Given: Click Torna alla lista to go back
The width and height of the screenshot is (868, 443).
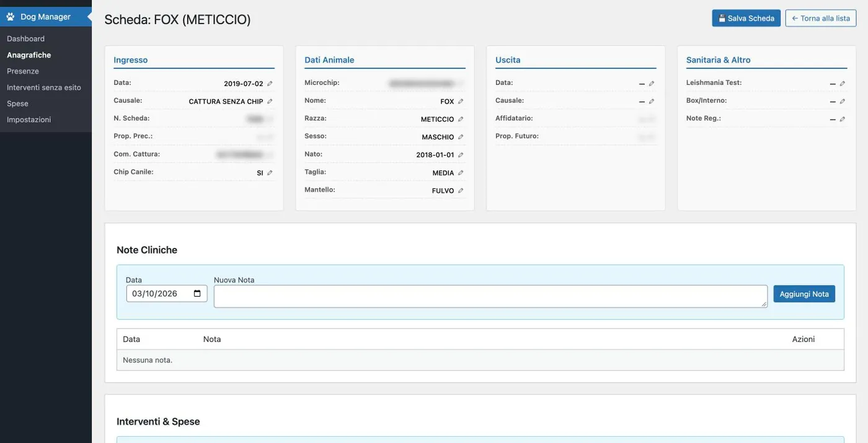Looking at the screenshot, I should pos(821,18).
